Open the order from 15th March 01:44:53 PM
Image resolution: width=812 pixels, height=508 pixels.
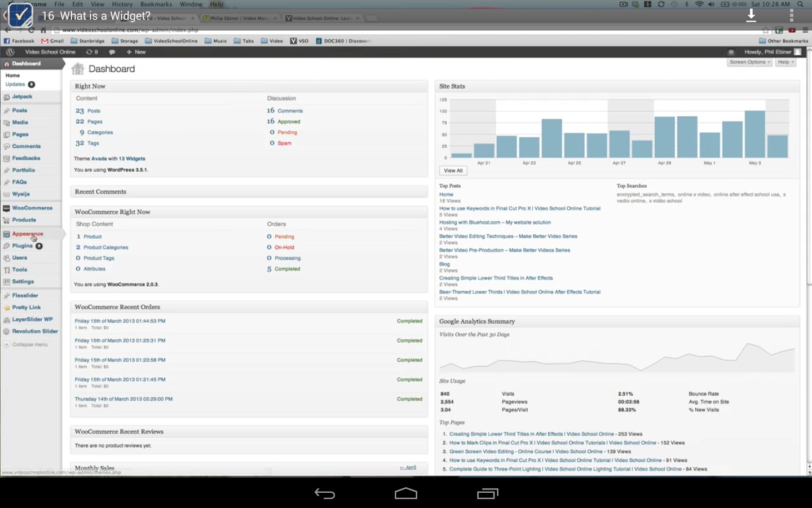click(x=120, y=321)
